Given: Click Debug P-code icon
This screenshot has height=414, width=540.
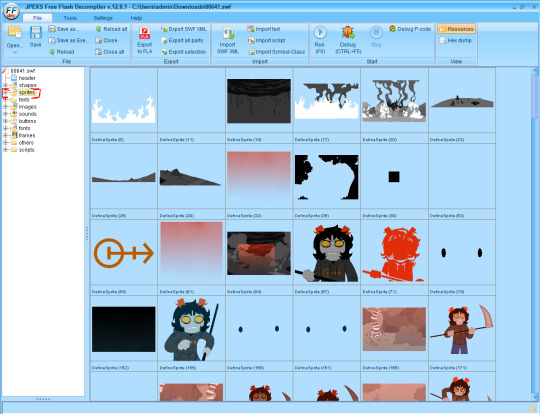Looking at the screenshot, I should tap(392, 29).
